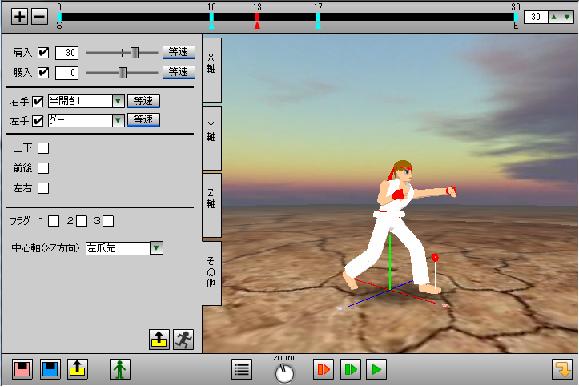Uncheck the 右手 checkbox

[x=38, y=101]
